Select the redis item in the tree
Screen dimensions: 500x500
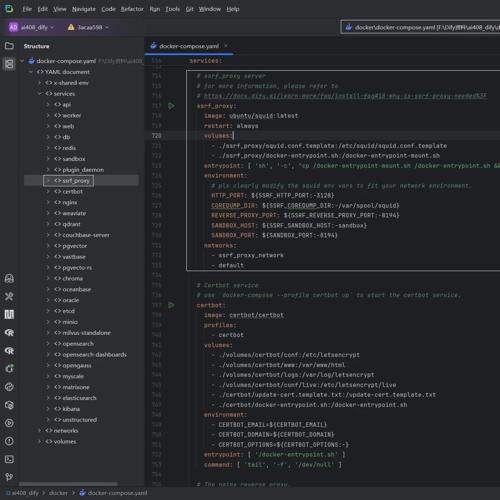[x=69, y=148]
